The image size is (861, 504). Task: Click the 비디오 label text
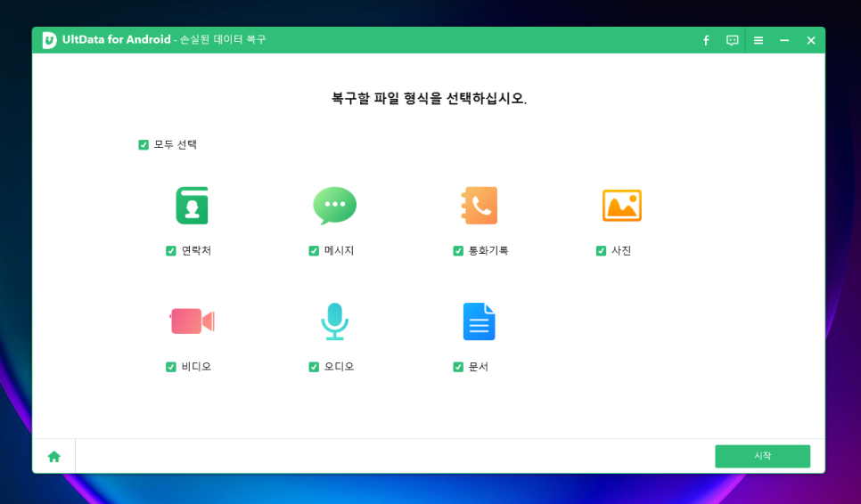coord(196,367)
